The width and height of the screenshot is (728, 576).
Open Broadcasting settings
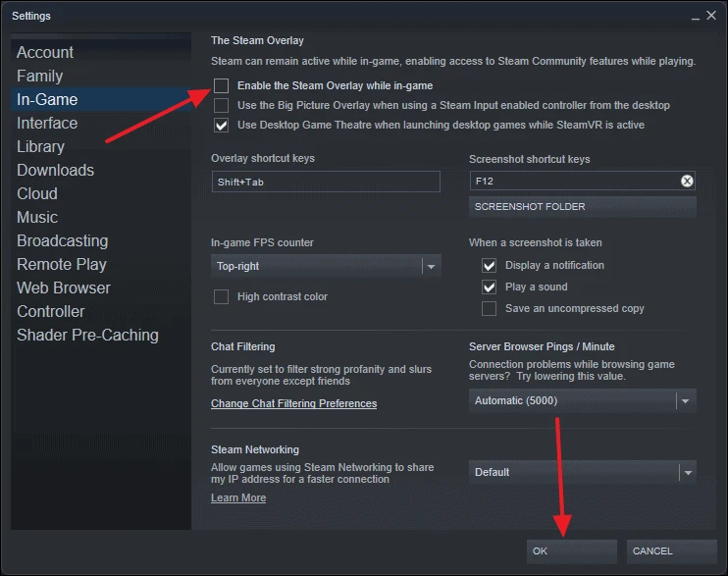point(101,240)
